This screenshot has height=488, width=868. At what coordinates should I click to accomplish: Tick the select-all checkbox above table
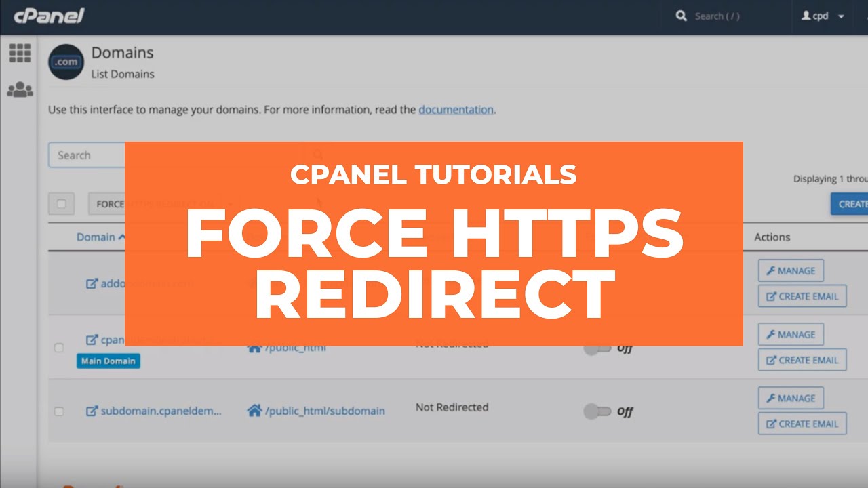[x=61, y=204]
